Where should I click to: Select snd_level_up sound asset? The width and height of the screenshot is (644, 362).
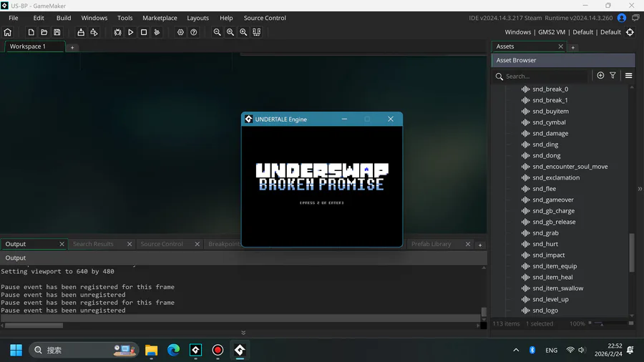(x=550, y=299)
